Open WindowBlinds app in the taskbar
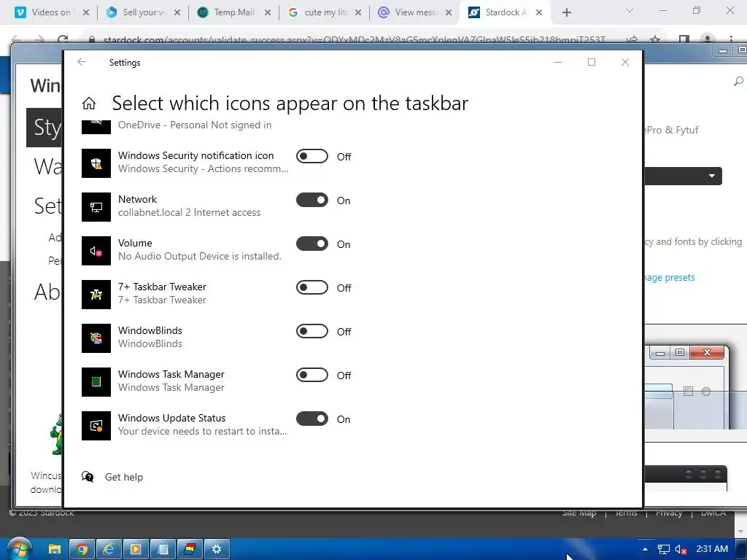The image size is (747, 560). 190,549
